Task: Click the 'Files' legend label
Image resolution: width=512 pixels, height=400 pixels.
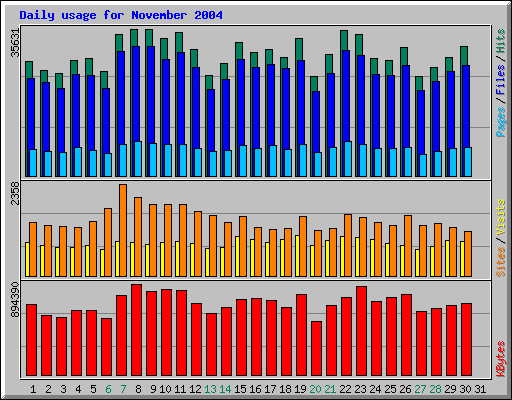Action: click(501, 79)
